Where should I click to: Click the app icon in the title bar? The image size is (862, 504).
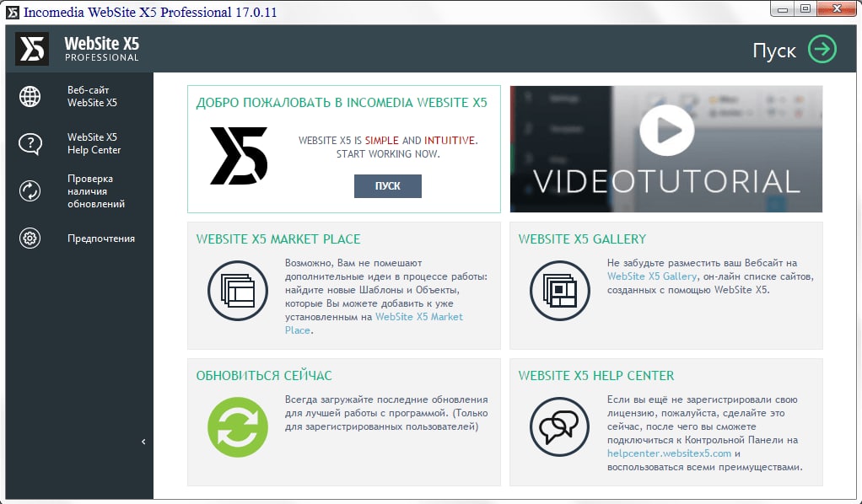[12, 12]
